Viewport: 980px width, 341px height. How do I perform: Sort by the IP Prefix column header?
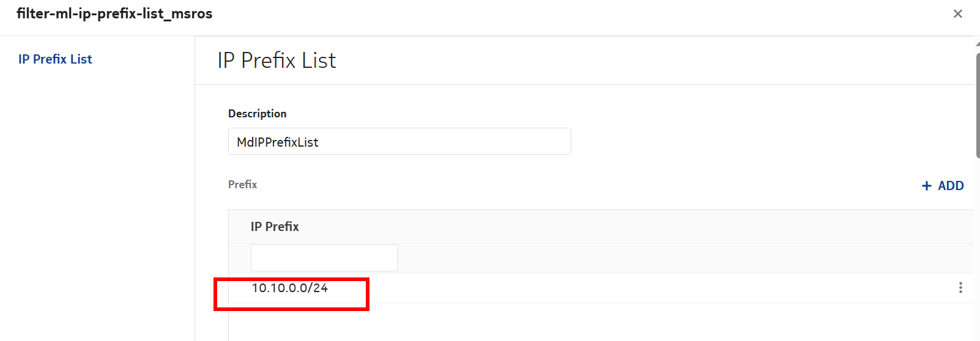coord(275,227)
